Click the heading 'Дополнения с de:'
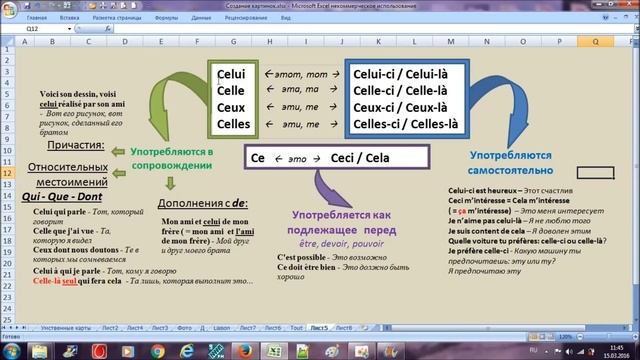 click(x=203, y=203)
